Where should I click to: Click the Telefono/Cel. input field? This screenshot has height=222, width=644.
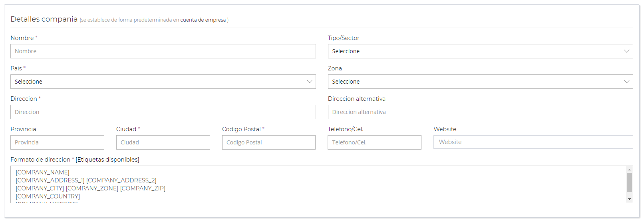pos(374,142)
